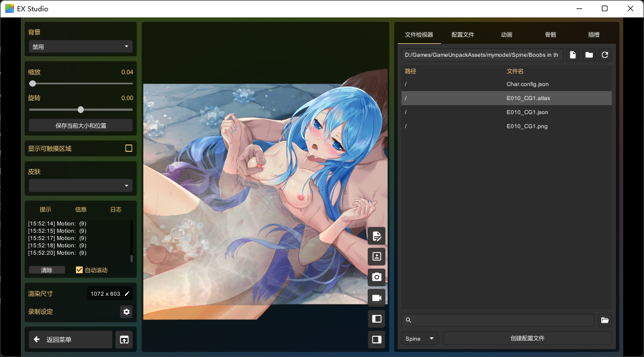Select the E010_CG1.png file row
Viewport: 644px width, 357px height.
(506, 126)
